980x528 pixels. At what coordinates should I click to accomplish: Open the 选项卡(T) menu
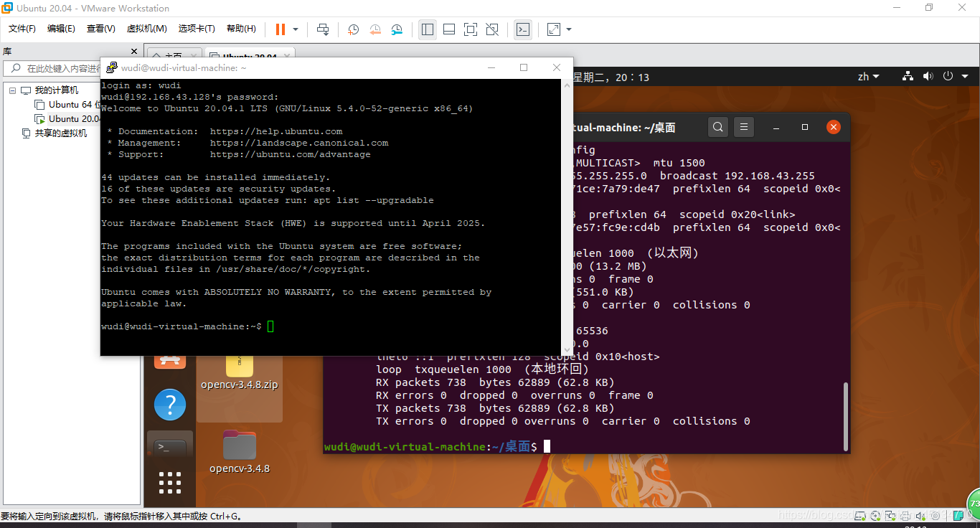click(197, 29)
